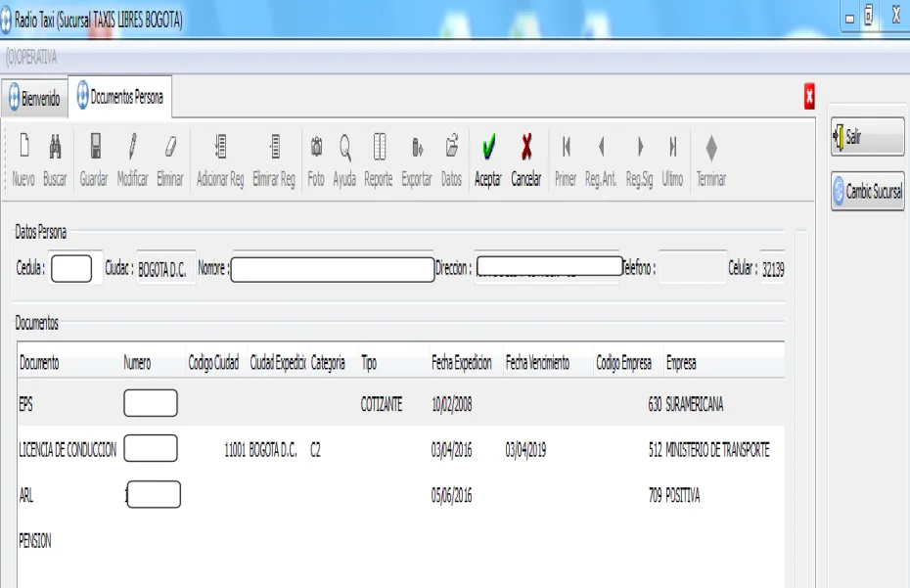
Task: Click the Ciudad Expedicion column header
Action: 278,363
